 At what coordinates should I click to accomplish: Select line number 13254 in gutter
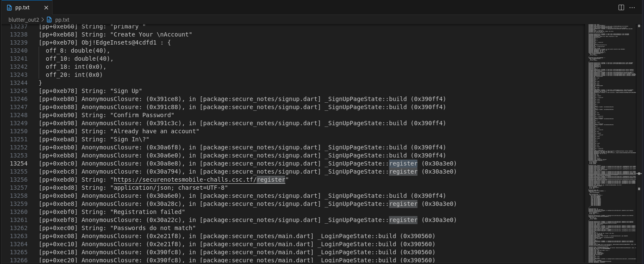click(19, 163)
